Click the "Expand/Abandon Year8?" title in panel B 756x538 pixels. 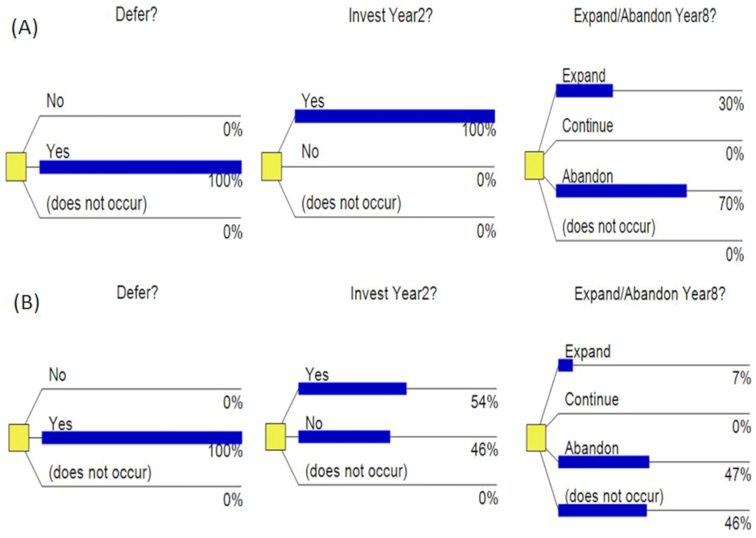tap(649, 294)
